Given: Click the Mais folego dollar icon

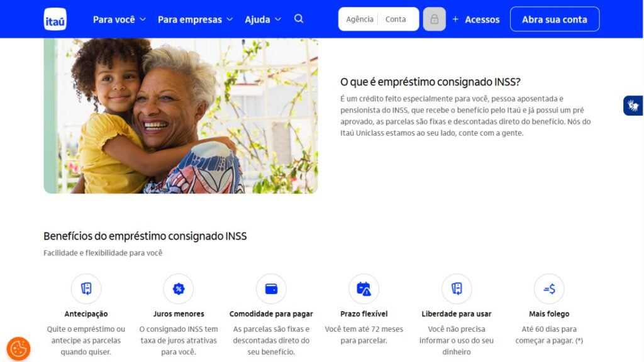Looking at the screenshot, I should click(549, 288).
